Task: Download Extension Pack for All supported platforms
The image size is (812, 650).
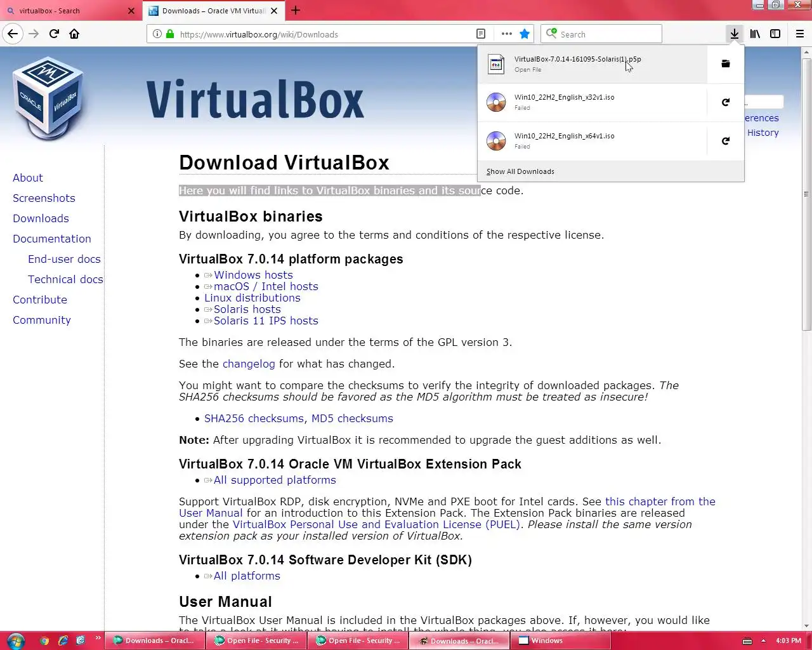Action: click(275, 480)
